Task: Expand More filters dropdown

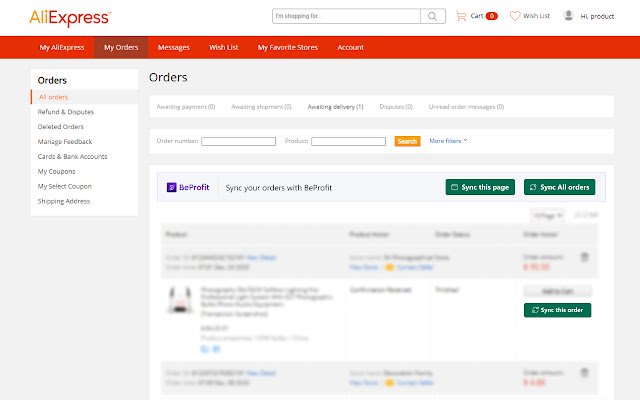Action: (448, 141)
